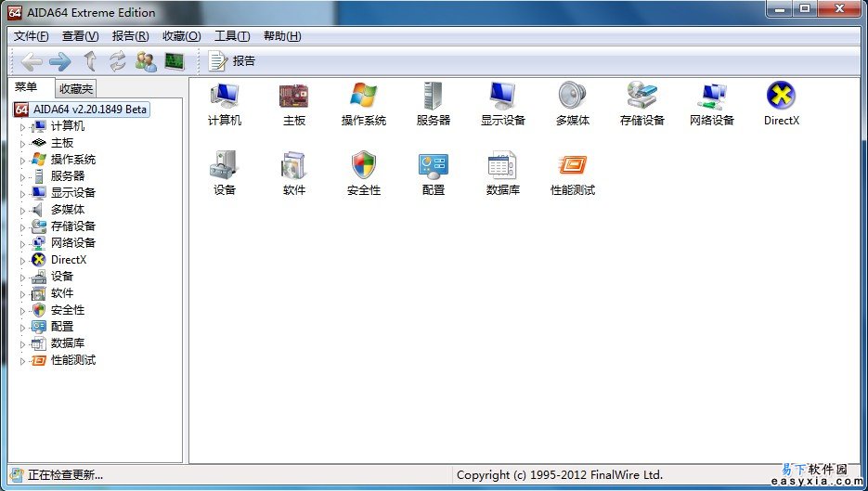Click the Back arrow toolbar icon
868x491 pixels.
coord(32,61)
